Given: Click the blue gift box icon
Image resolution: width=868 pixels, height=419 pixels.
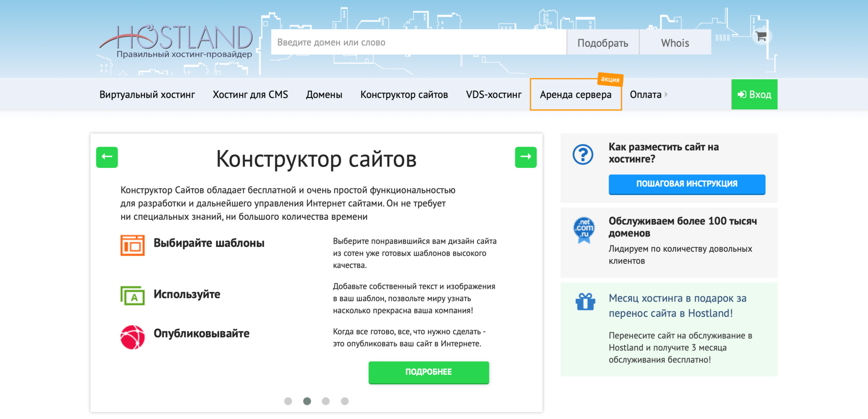Looking at the screenshot, I should [x=585, y=302].
